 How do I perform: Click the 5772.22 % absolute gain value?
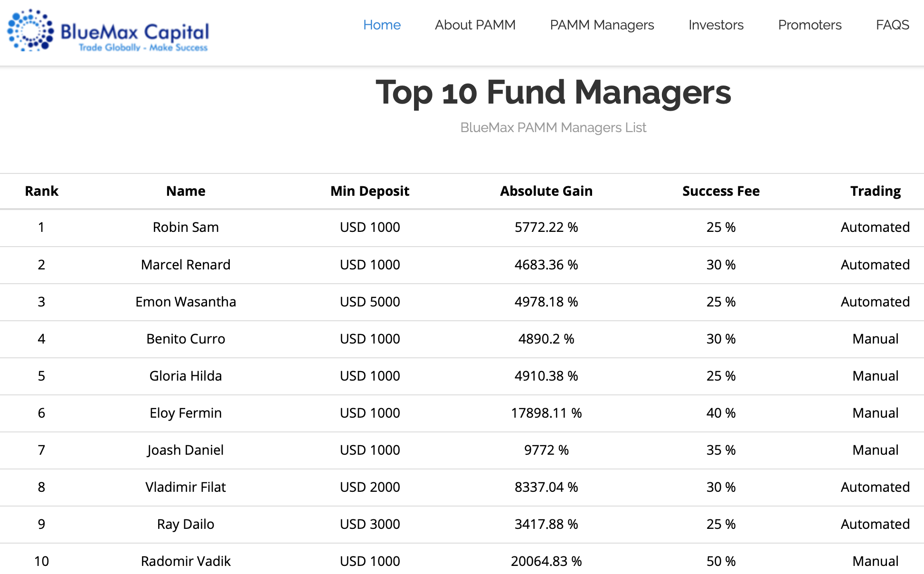point(546,227)
